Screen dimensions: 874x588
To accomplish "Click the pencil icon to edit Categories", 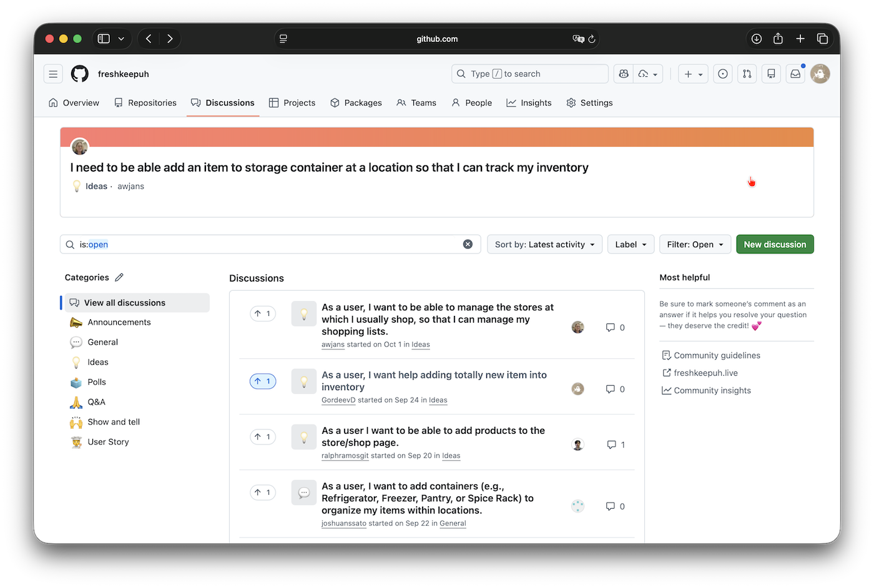I will (119, 277).
